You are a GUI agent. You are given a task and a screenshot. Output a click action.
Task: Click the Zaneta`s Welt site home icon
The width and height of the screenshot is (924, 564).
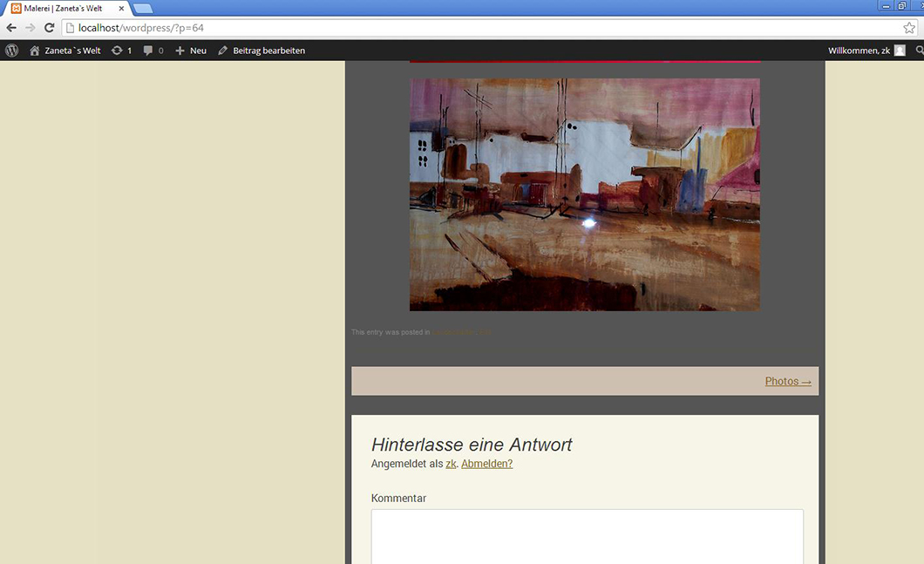click(x=35, y=51)
